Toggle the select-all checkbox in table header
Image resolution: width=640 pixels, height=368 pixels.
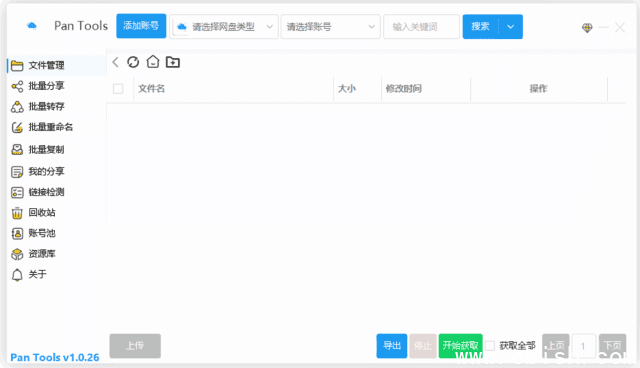click(x=118, y=89)
